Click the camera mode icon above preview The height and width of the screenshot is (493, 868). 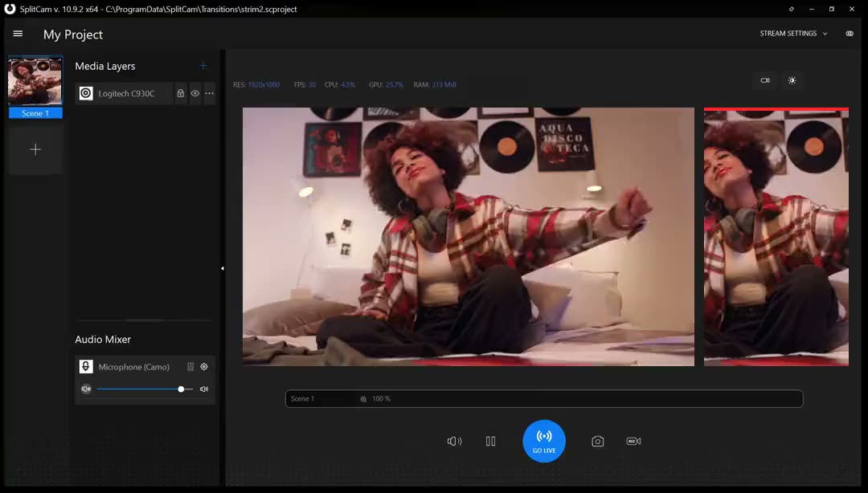[x=765, y=80]
